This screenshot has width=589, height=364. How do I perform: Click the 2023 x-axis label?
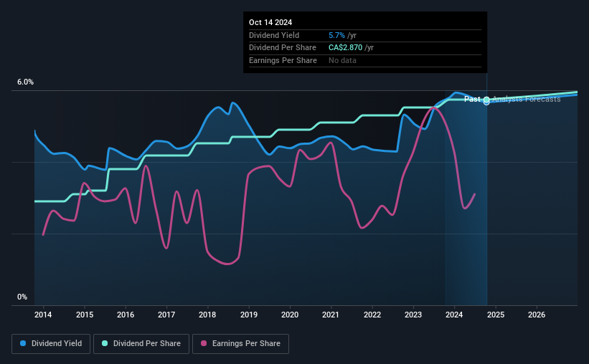(413, 315)
